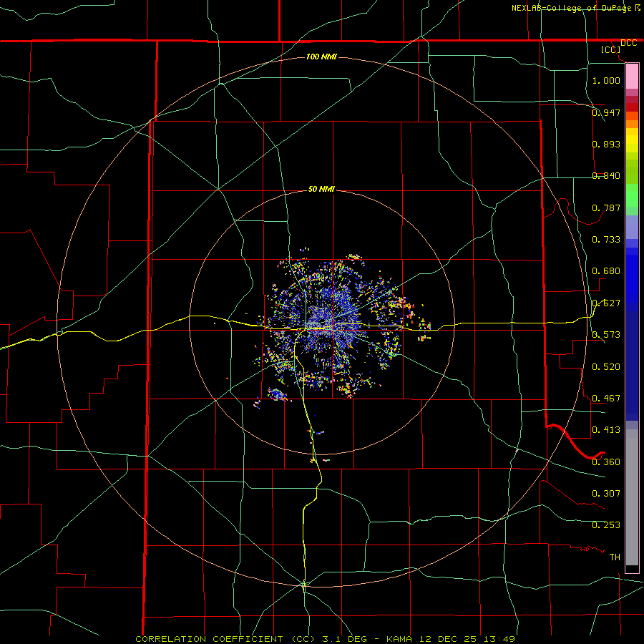Screen dimensions: 644x644
Task: Select the 0.307 legend value
Action: point(606,493)
